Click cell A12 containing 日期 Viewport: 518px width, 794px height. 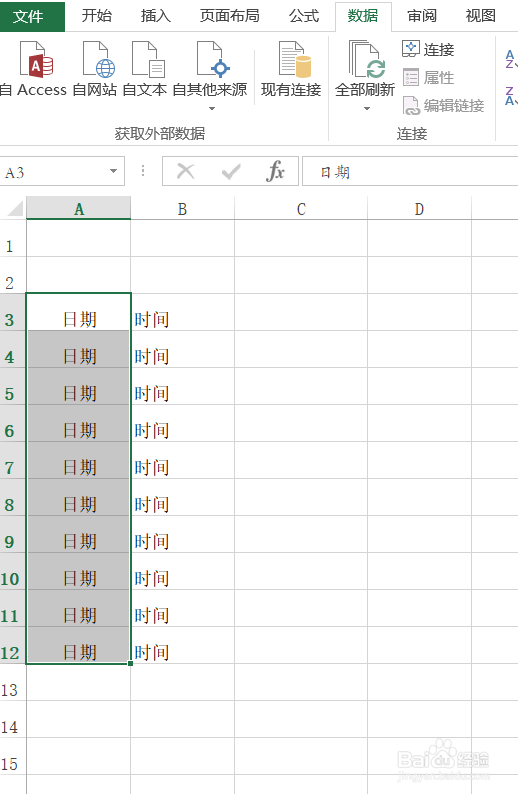click(x=78, y=646)
